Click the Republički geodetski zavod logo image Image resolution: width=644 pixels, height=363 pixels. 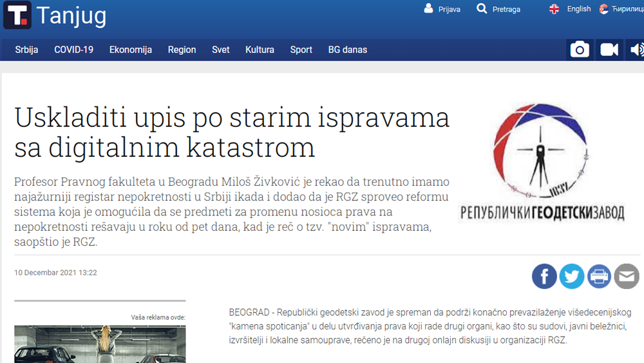(x=542, y=162)
